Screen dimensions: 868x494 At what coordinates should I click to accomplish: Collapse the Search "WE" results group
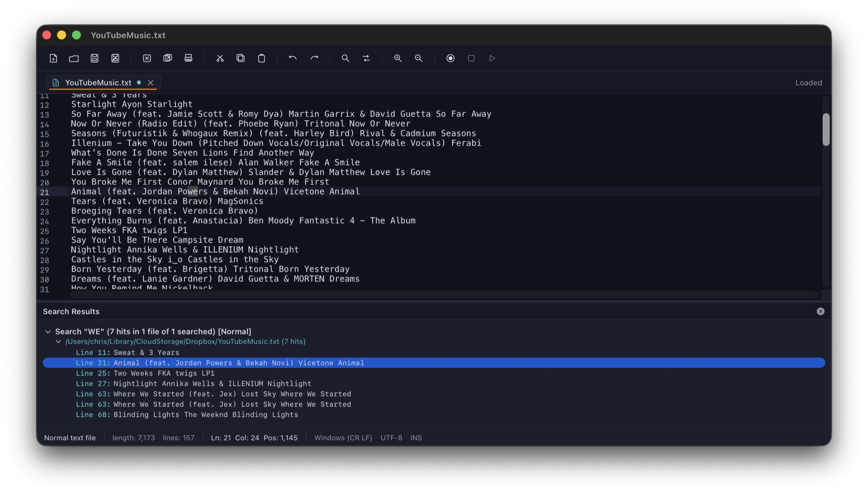pos(48,332)
